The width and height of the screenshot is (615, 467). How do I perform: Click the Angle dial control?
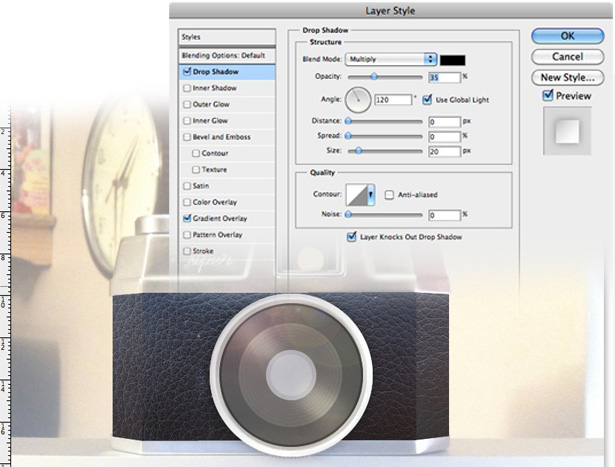pyautogui.click(x=358, y=100)
